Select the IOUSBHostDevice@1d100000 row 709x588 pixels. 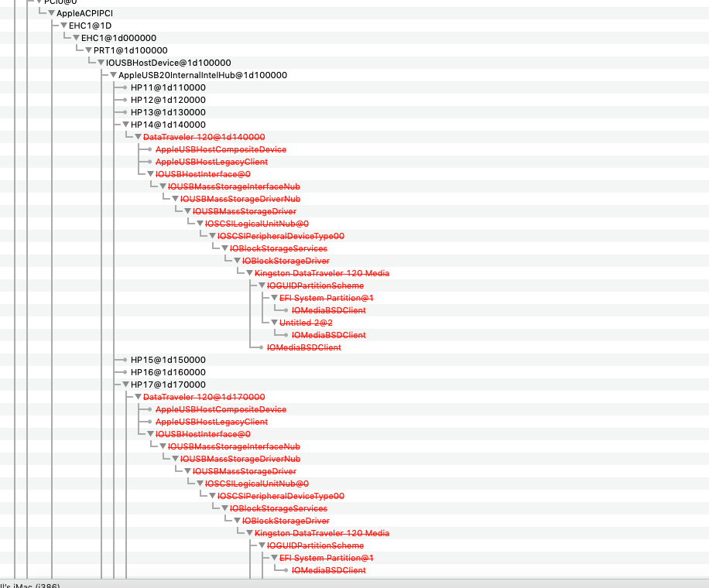tap(168, 63)
